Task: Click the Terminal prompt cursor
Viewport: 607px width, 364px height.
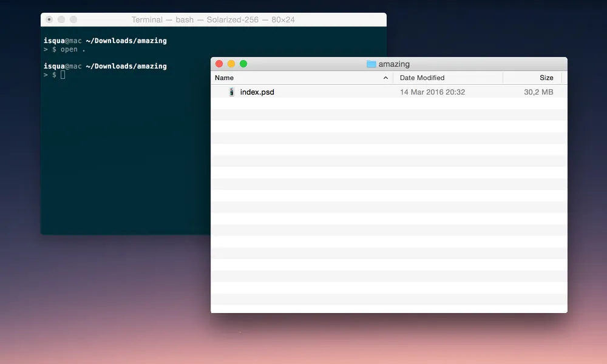Action: pyautogui.click(x=63, y=75)
